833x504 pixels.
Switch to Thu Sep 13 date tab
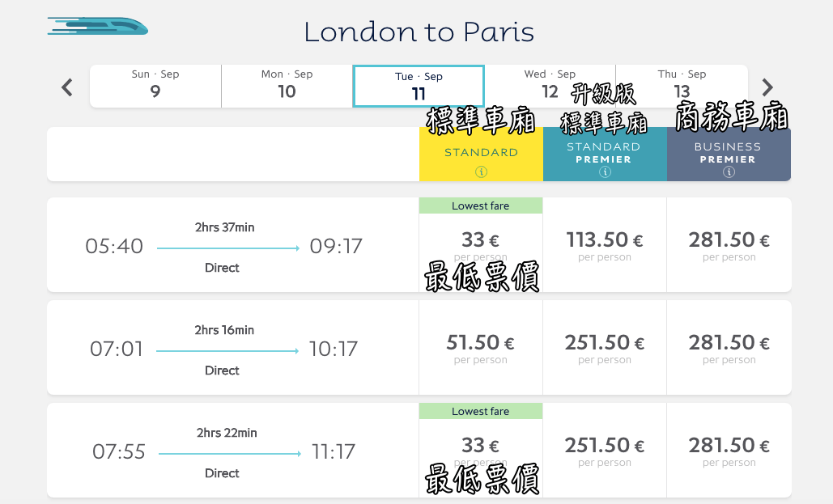682,85
